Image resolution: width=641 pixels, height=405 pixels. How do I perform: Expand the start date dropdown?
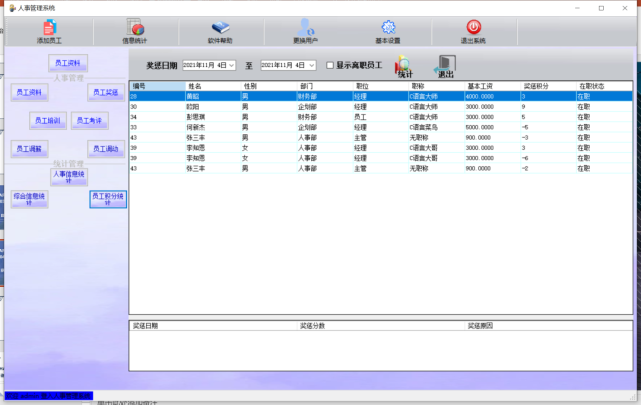click(232, 65)
